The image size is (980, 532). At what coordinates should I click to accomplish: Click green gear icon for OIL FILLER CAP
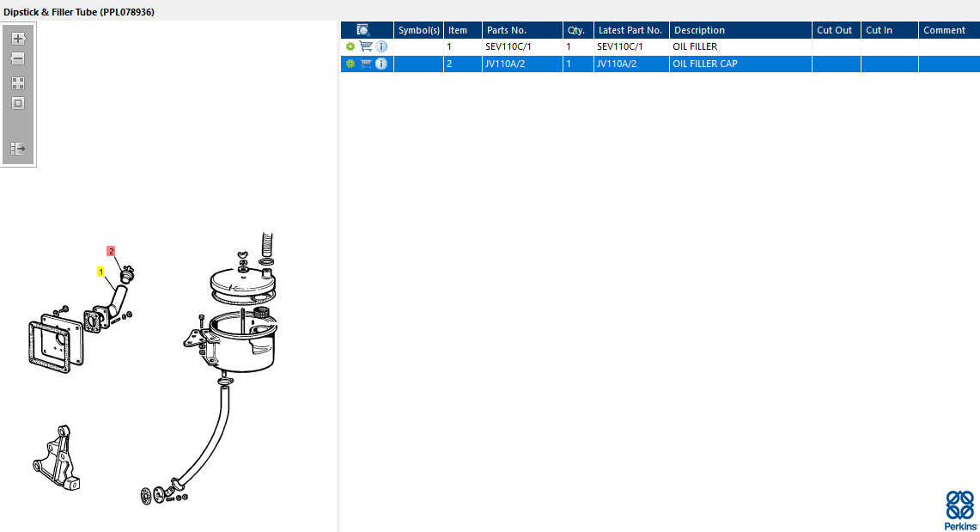pyautogui.click(x=350, y=64)
